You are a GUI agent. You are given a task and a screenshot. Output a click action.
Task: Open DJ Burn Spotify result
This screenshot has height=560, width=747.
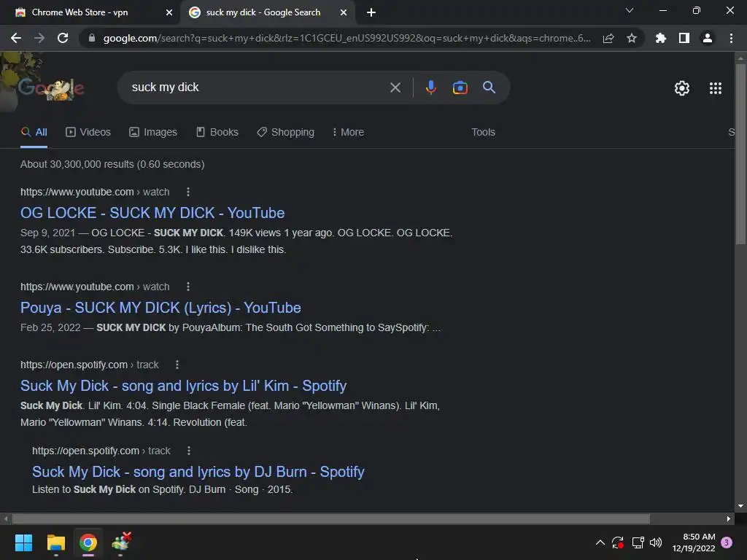pos(198,472)
